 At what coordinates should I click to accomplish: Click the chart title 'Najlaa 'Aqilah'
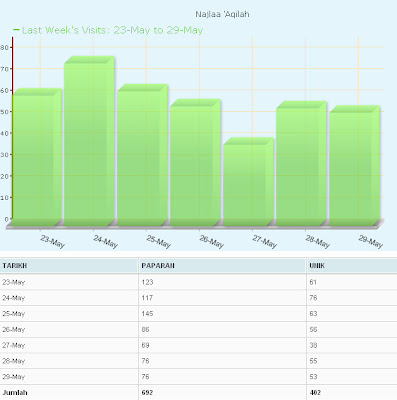[x=222, y=14]
